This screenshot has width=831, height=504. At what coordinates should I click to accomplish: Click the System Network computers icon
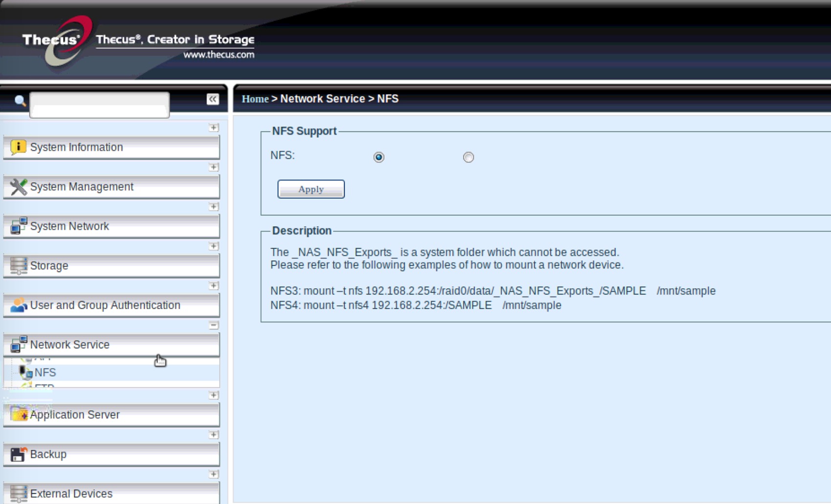18,226
